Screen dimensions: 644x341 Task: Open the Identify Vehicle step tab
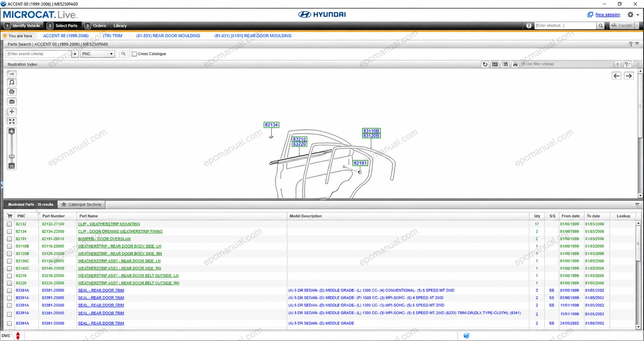23,26
